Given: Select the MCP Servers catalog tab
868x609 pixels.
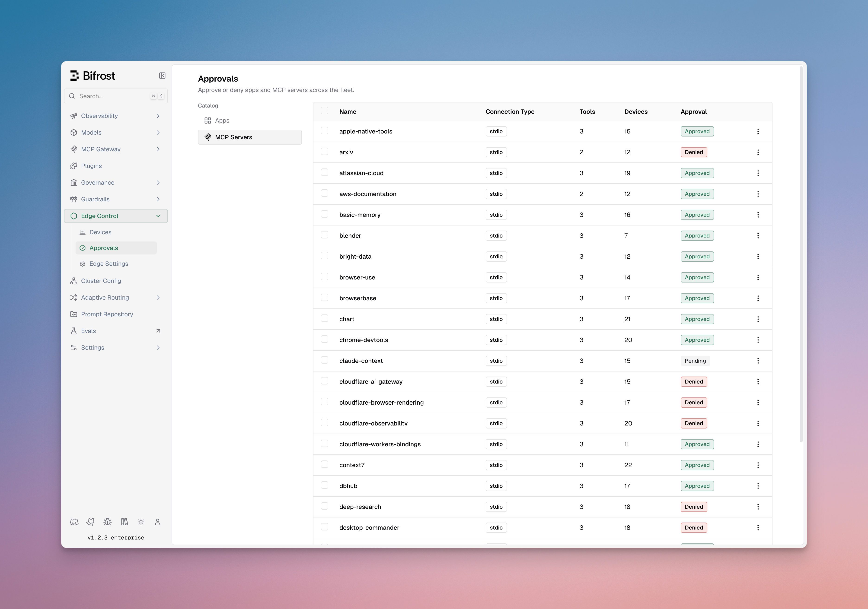Looking at the screenshot, I should click(249, 137).
